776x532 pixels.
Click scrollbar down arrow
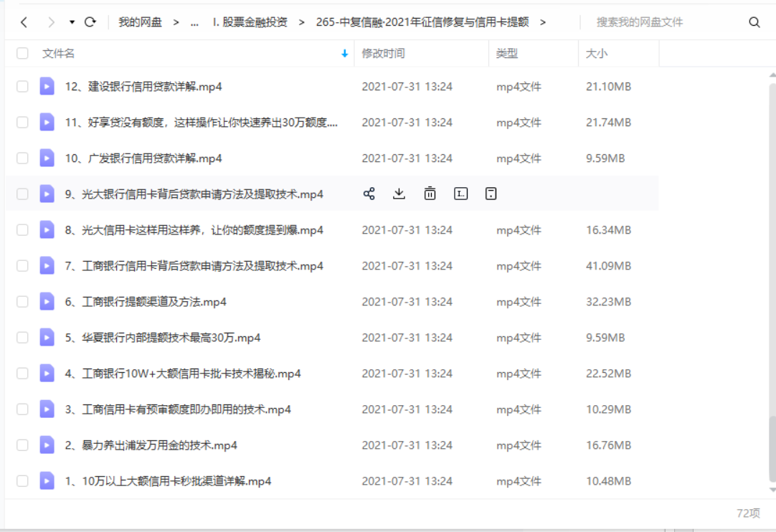pyautogui.click(x=772, y=490)
